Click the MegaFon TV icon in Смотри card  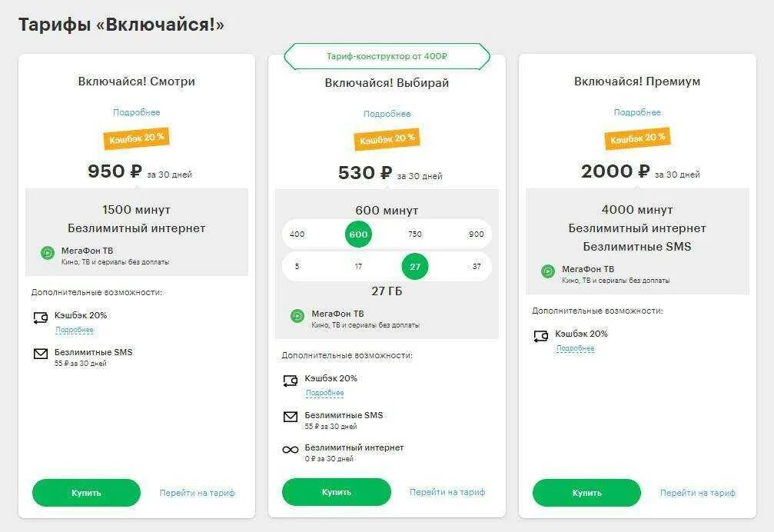[x=48, y=254]
